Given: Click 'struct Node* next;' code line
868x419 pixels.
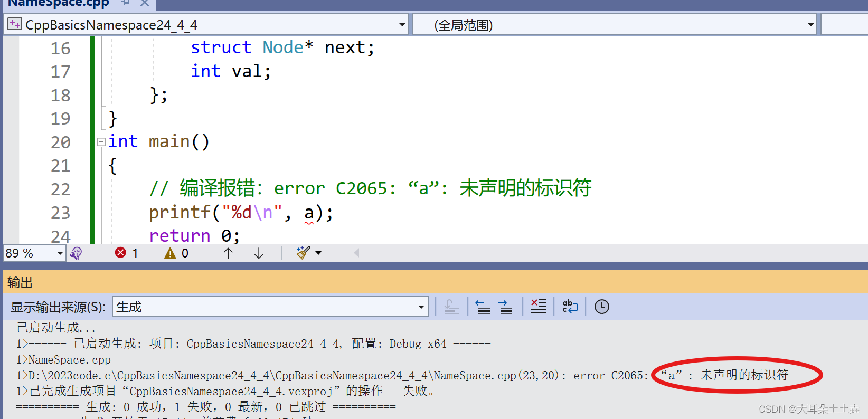Looking at the screenshot, I should tap(282, 47).
